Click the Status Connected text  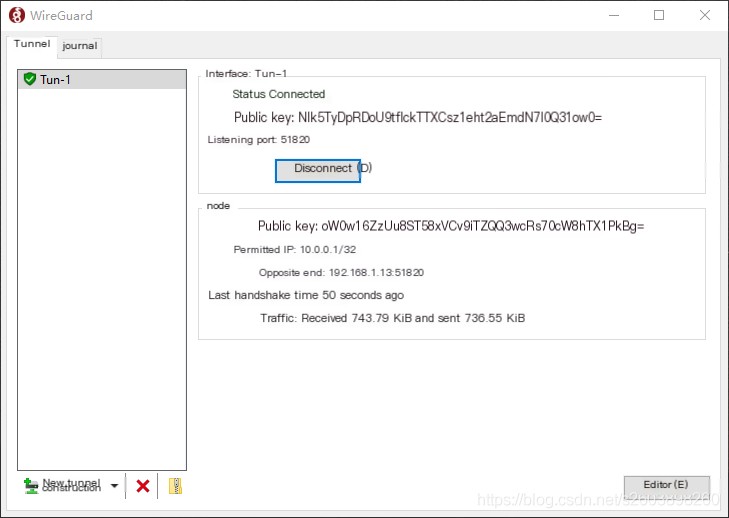coord(278,94)
